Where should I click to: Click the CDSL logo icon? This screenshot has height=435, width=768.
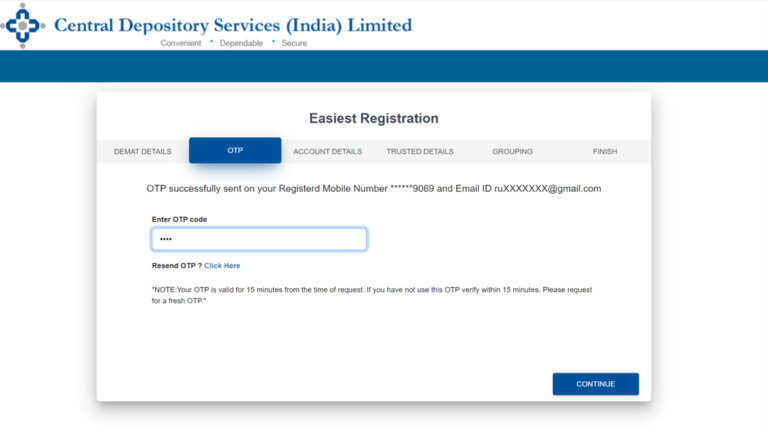23,25
